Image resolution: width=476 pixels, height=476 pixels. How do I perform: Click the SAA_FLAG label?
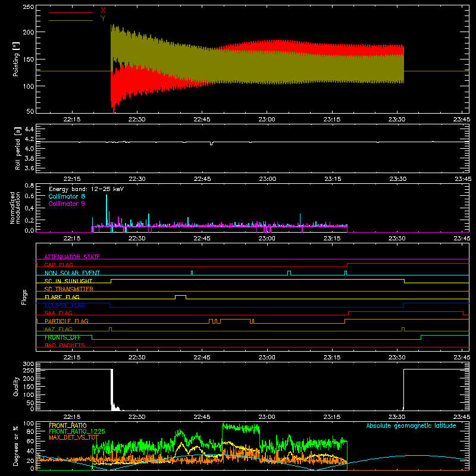[58, 313]
